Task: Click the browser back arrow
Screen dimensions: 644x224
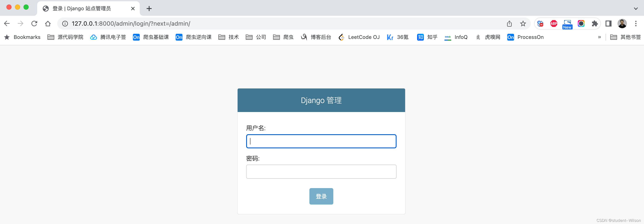Action: click(x=7, y=24)
